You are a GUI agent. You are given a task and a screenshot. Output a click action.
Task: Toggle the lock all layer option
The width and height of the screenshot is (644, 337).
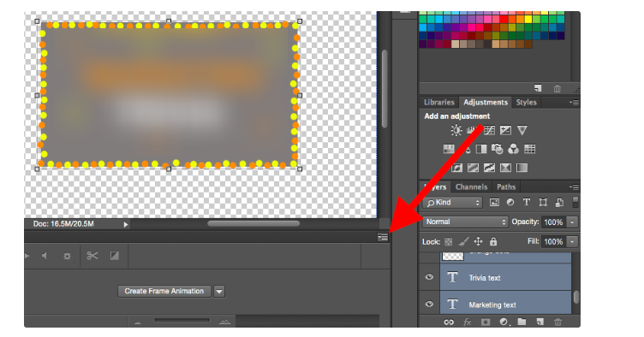click(493, 241)
